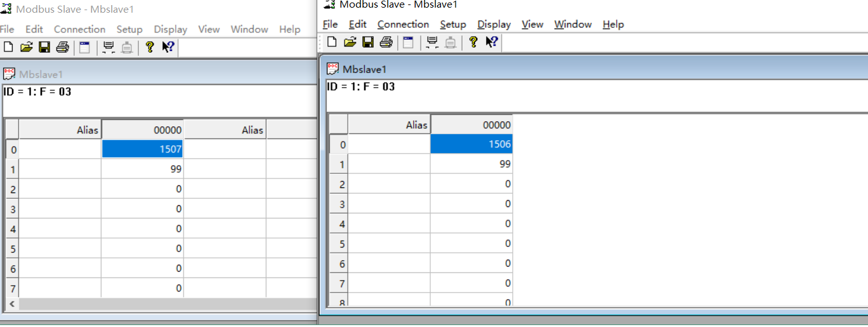868x327 pixels.
Task: Open Edit menu in right Modbus Slave window
Action: tap(358, 24)
